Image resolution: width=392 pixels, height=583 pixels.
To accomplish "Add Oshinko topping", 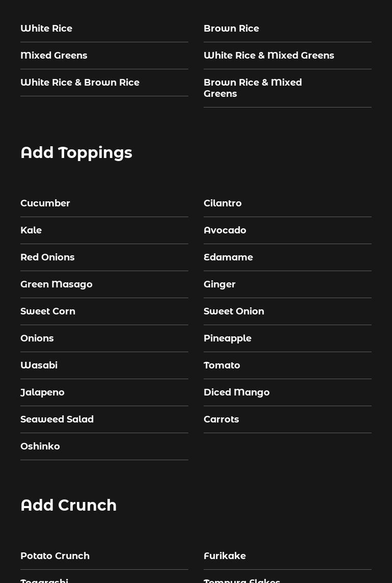I will pyautogui.click(x=40, y=446).
